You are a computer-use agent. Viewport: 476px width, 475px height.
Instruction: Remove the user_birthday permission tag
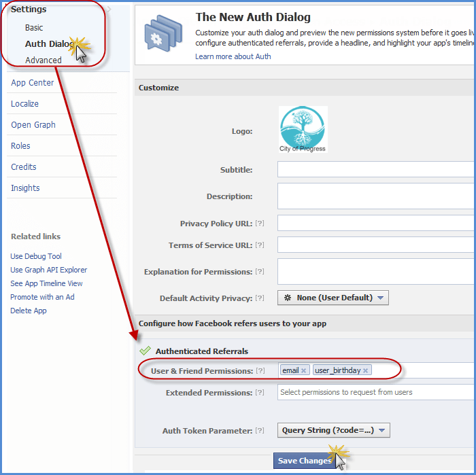[365, 370]
